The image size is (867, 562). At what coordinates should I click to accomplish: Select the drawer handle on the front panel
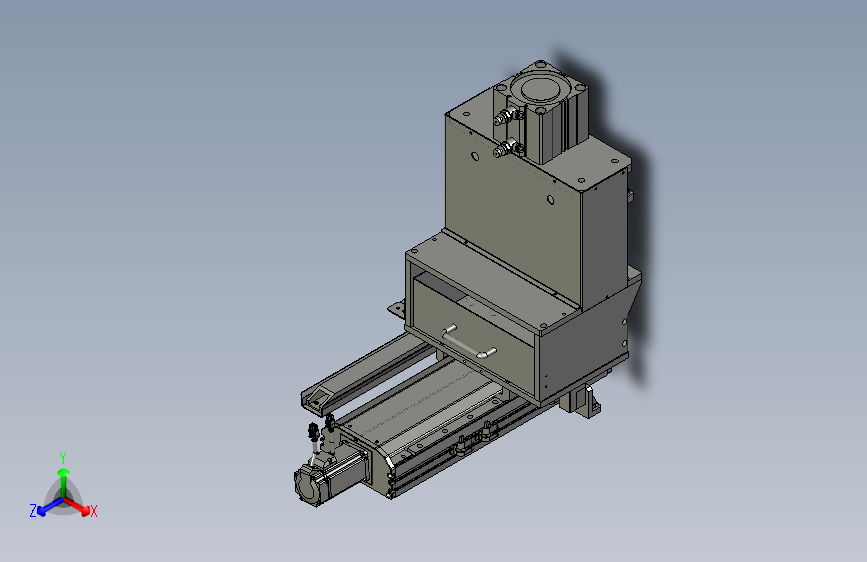pos(468,342)
